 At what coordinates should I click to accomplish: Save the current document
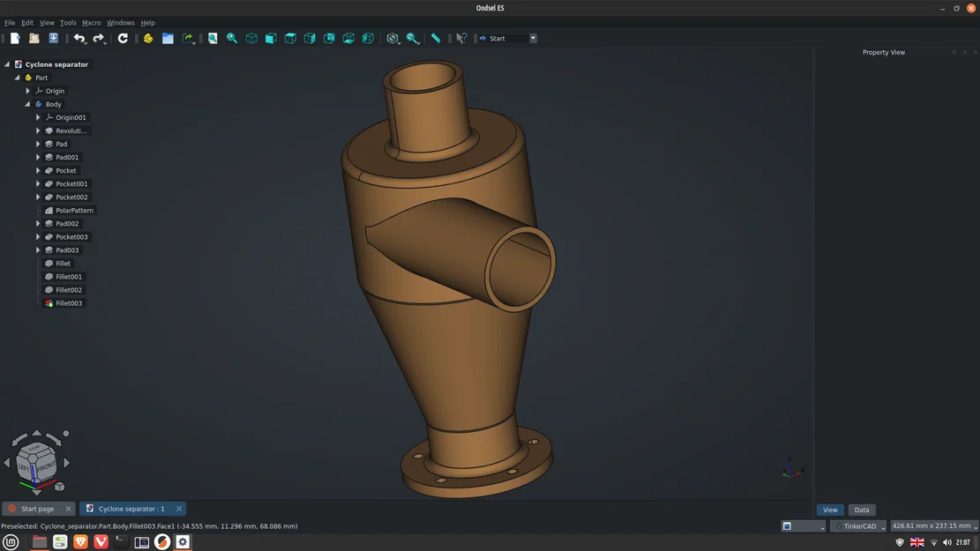(53, 38)
